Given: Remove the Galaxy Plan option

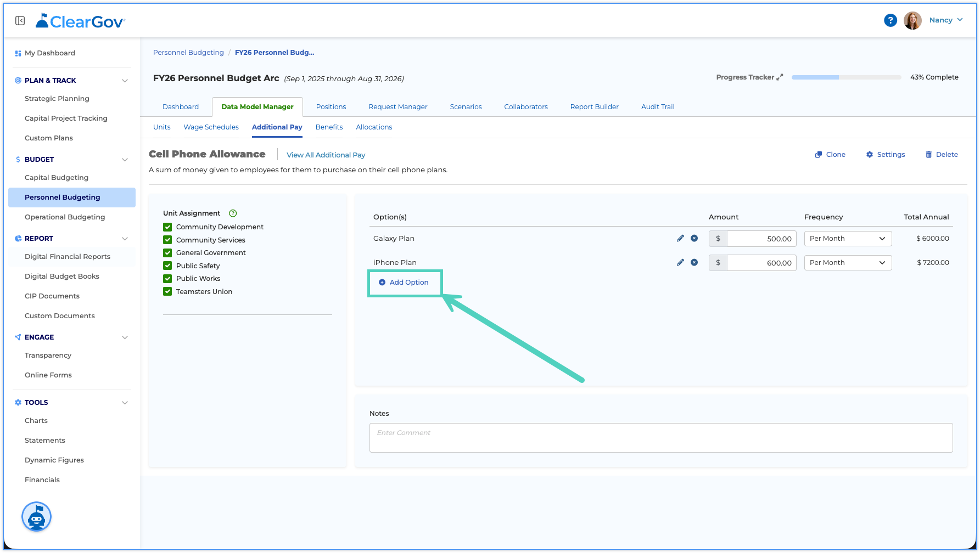Looking at the screenshot, I should coord(694,238).
